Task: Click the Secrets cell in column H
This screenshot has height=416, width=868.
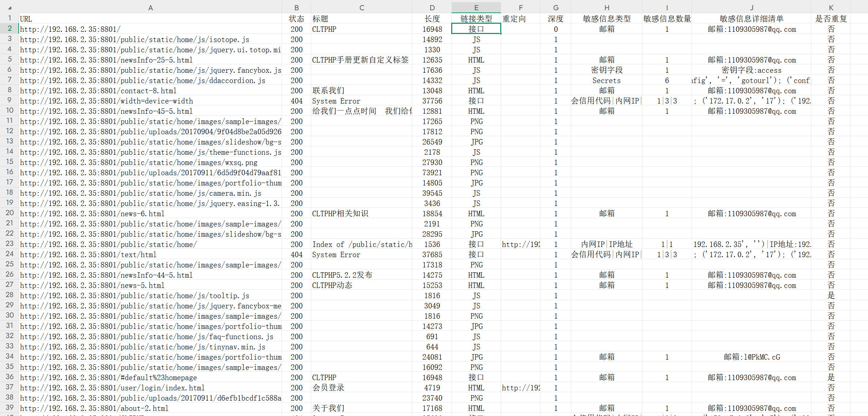Action: 606,80
